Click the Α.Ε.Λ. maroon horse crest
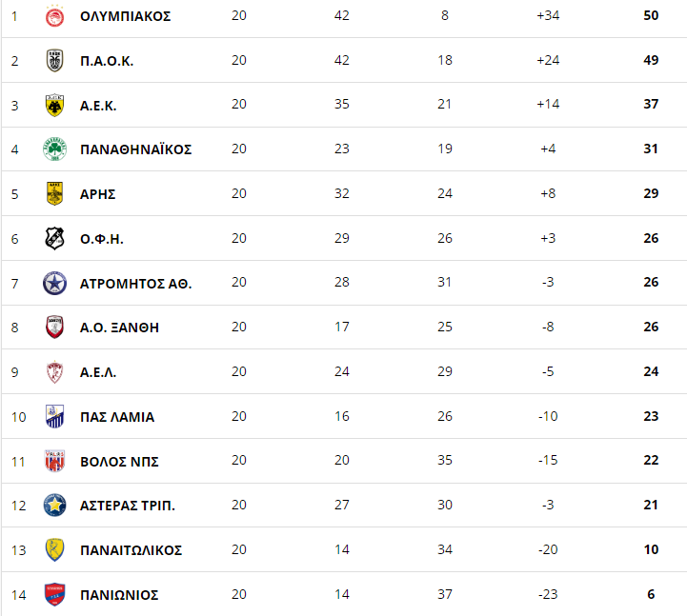Image resolution: width=687 pixels, height=616 pixels. (x=54, y=372)
